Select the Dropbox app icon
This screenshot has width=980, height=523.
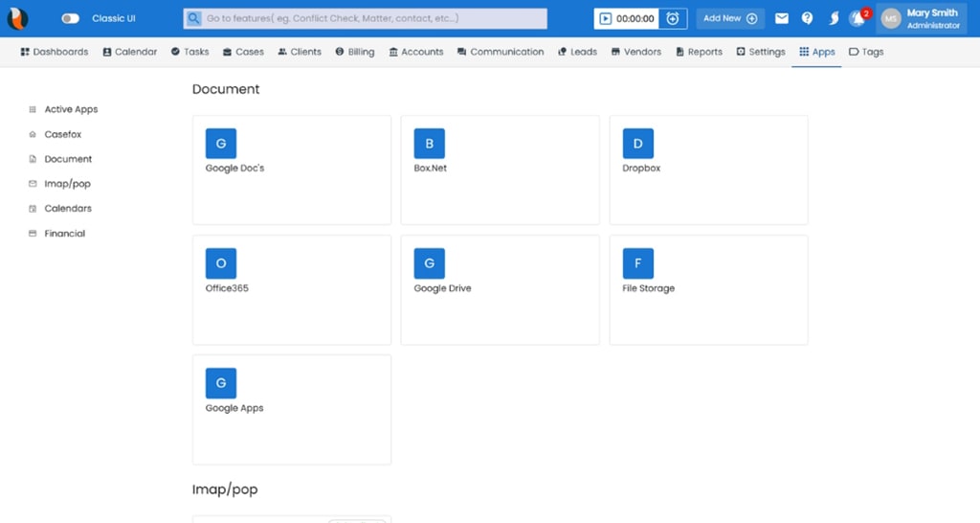point(637,144)
